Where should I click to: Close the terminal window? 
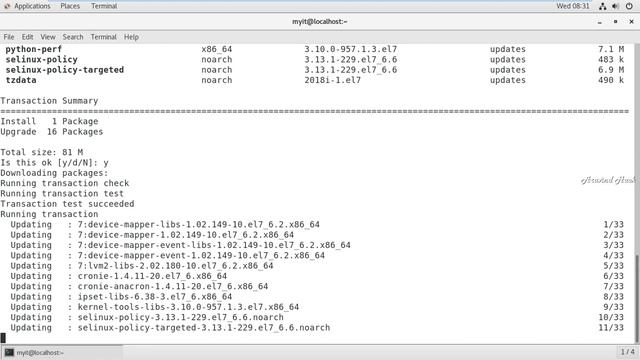click(x=631, y=22)
